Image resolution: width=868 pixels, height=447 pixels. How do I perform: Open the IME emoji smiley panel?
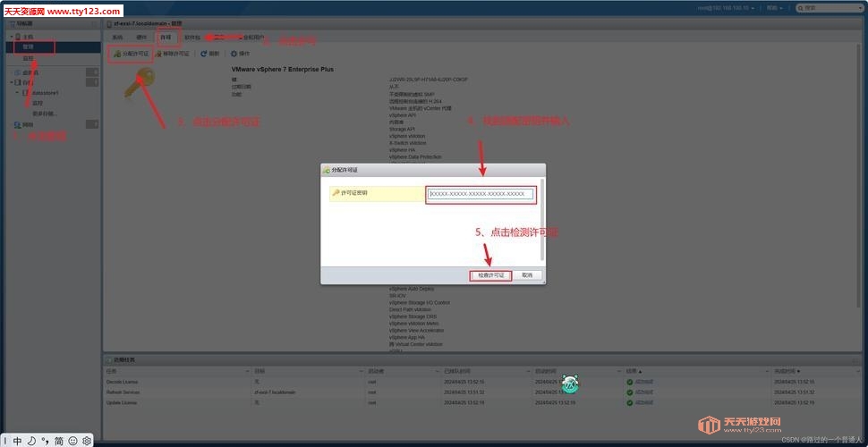point(72,441)
